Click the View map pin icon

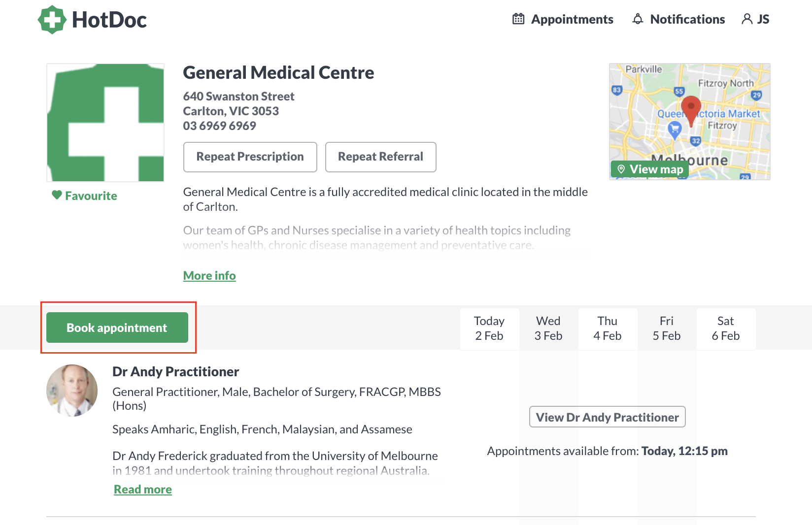pos(621,169)
